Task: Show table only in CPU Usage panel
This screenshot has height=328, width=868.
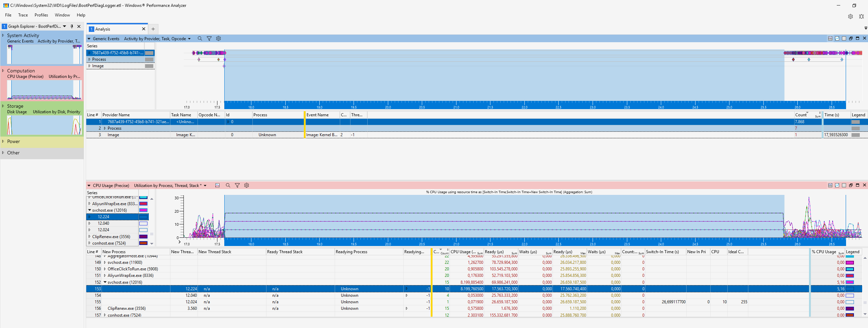Action: (x=844, y=185)
